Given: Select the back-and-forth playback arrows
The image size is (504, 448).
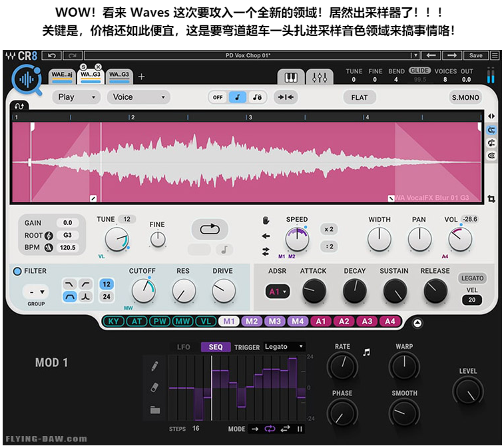Looking at the screenshot, I should coord(266,252).
